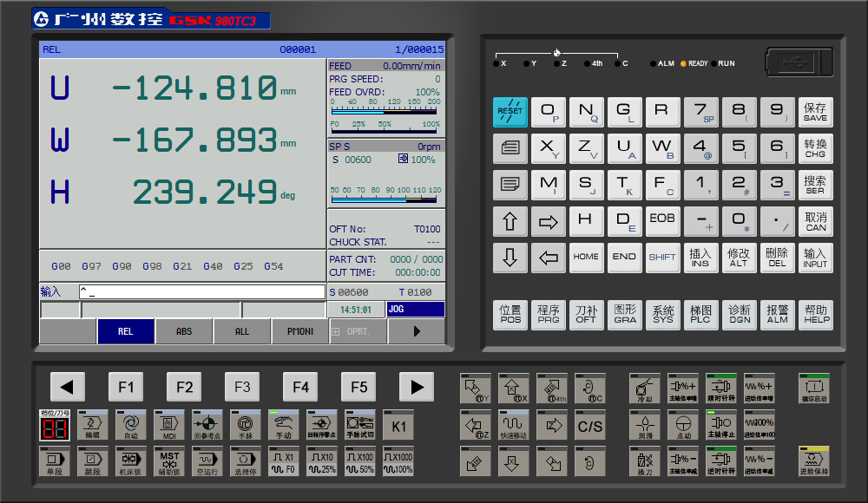Switch to MDI mode
This screenshot has width=868, height=503.
pyautogui.click(x=169, y=424)
